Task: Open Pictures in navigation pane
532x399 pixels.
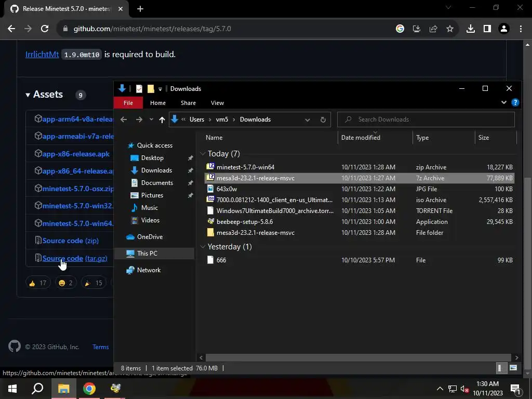Action: [x=152, y=195]
